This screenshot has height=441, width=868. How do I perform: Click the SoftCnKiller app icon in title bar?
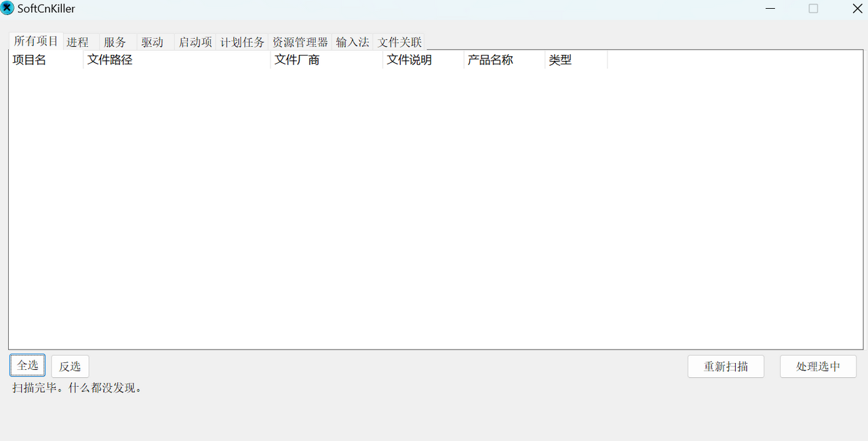click(7, 8)
